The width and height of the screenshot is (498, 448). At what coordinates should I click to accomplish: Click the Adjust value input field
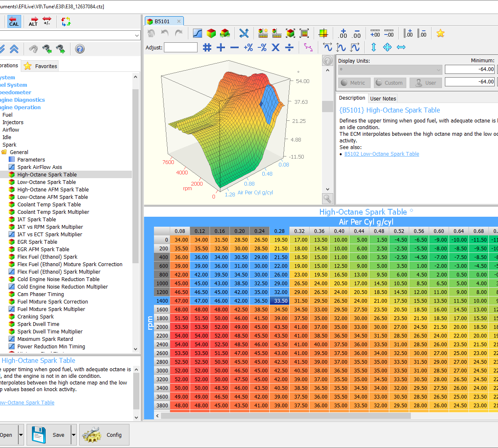pyautogui.click(x=181, y=47)
